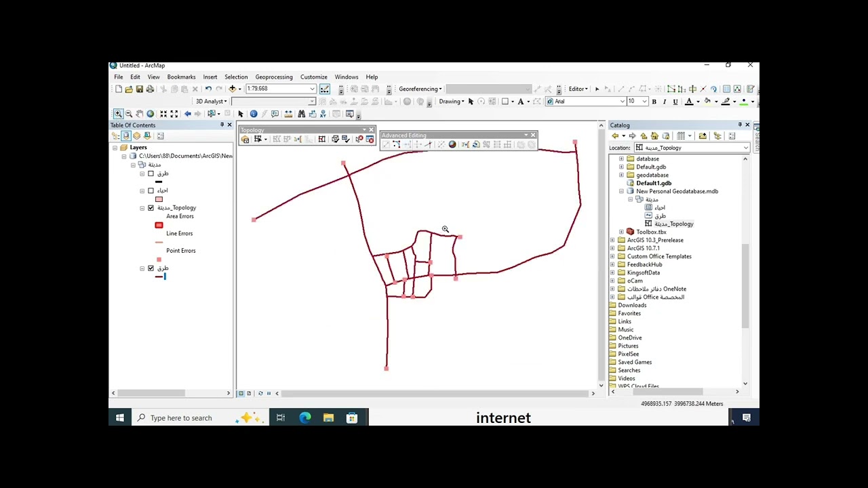Collapse the Layers group in Table Of Contents
Screen dimensions: 868x488
click(x=115, y=148)
